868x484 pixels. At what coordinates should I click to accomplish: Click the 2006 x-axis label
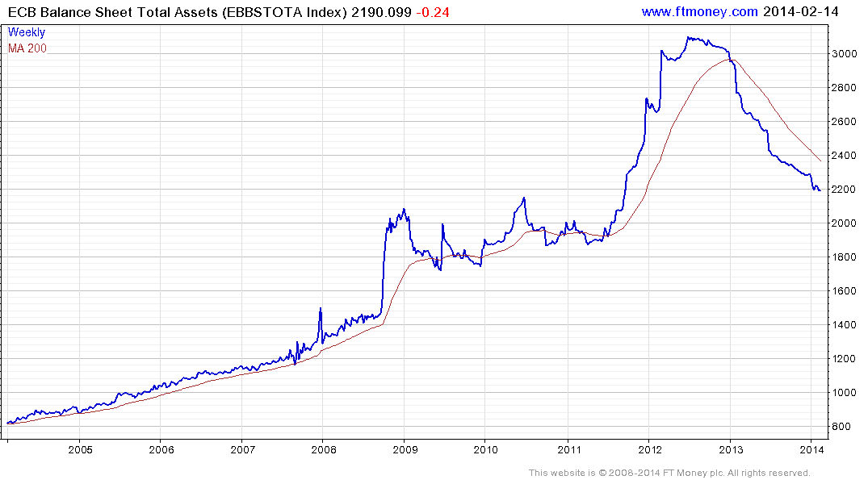click(161, 449)
